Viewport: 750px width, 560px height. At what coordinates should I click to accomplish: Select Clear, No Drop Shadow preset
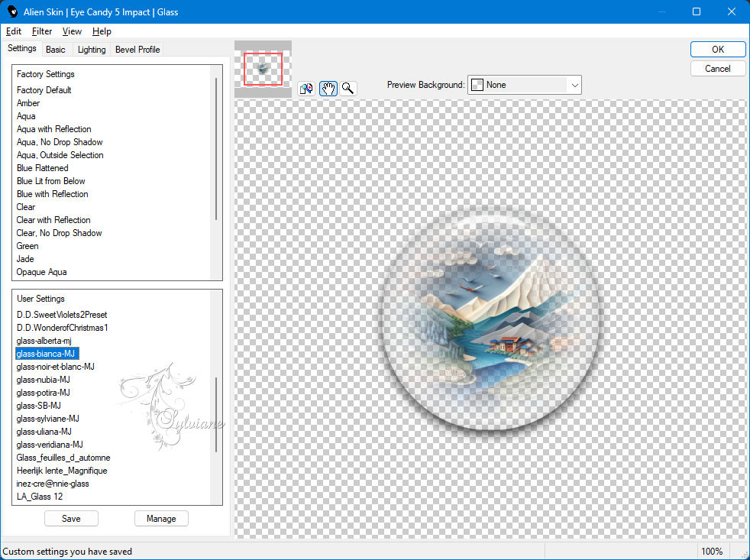point(59,233)
